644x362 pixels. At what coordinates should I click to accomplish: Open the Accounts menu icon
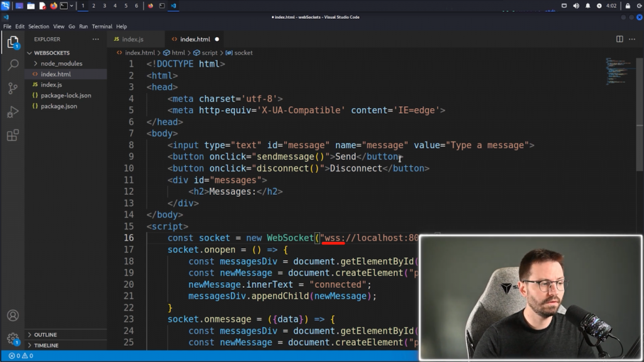coord(13,315)
